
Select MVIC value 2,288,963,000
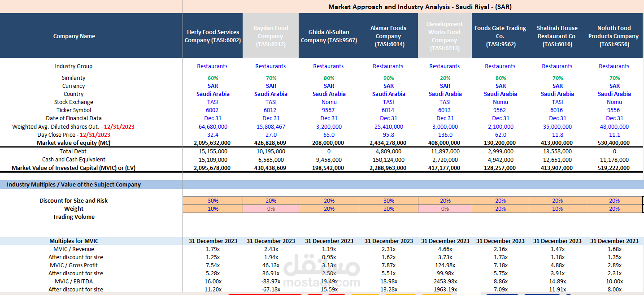388,168
